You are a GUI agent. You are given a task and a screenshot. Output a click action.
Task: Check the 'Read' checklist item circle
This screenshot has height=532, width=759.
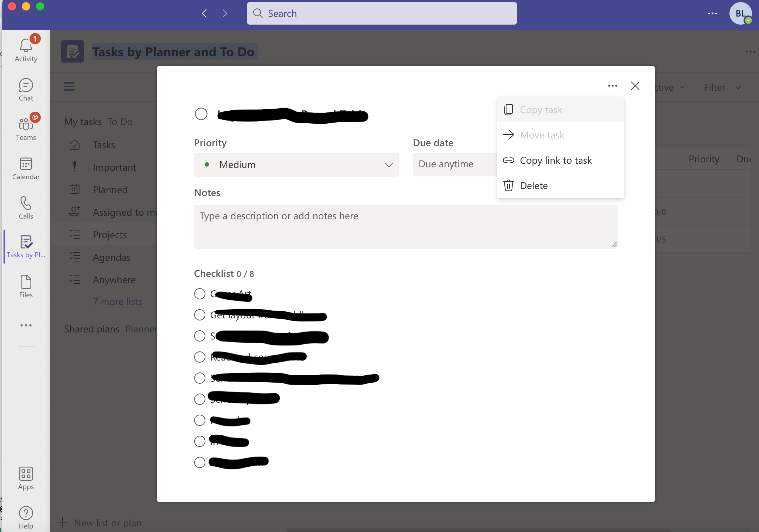[200, 357]
